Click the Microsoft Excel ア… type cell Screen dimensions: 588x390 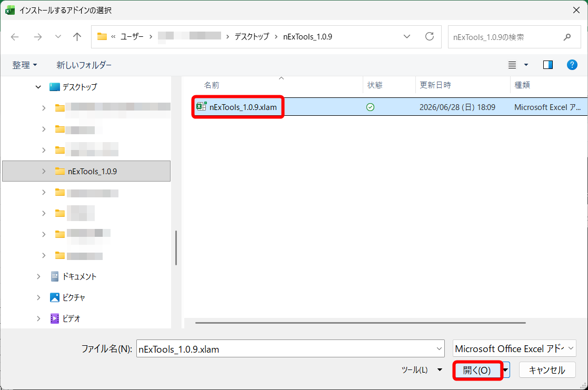[x=547, y=107]
